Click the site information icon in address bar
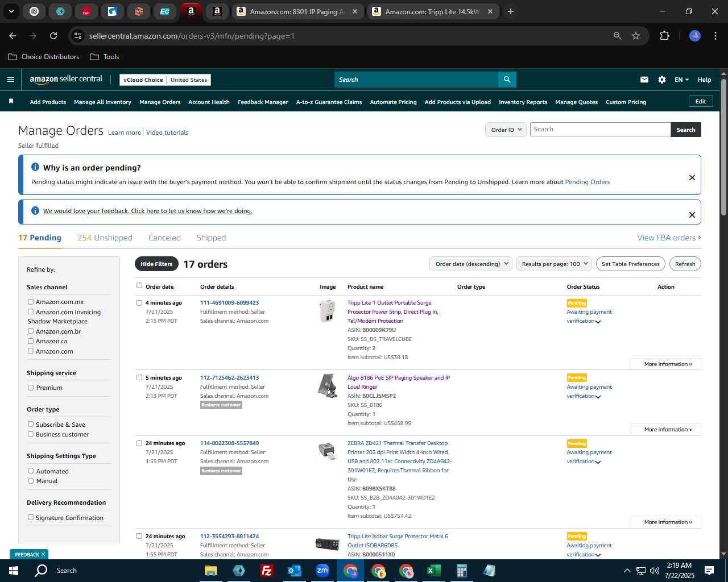This screenshot has width=728, height=582. [78, 36]
